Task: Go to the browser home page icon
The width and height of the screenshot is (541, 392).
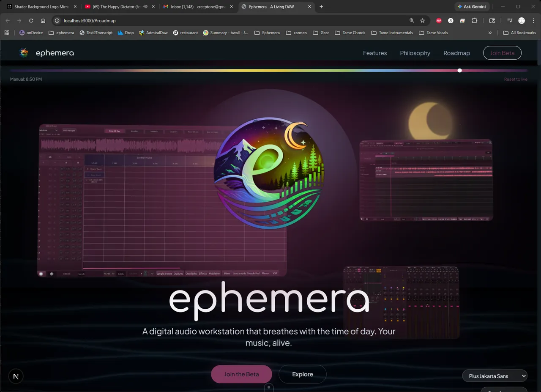Action: [x=43, y=21]
